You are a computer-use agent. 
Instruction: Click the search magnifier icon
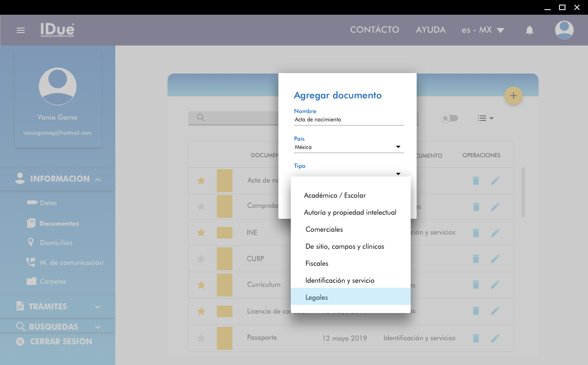click(201, 118)
